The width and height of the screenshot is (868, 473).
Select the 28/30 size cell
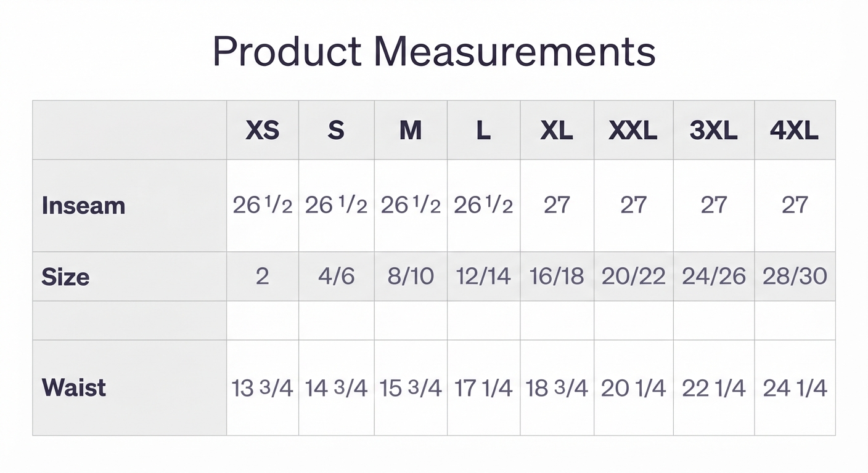795,277
